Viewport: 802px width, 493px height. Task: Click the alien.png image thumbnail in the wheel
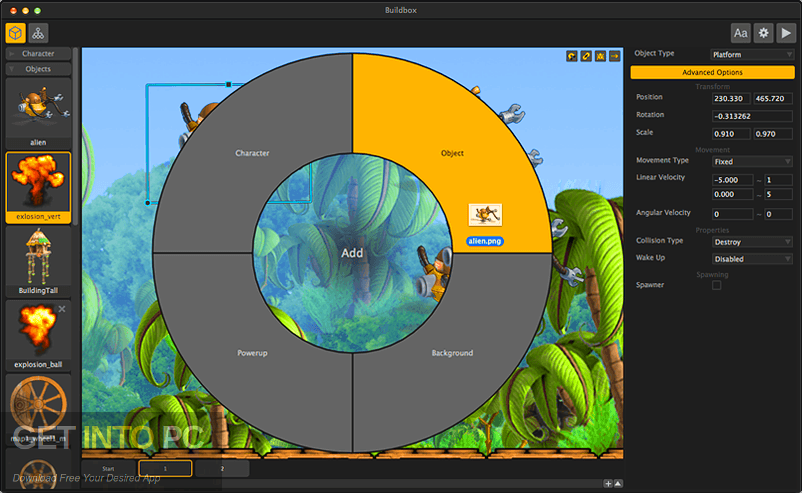click(x=485, y=215)
